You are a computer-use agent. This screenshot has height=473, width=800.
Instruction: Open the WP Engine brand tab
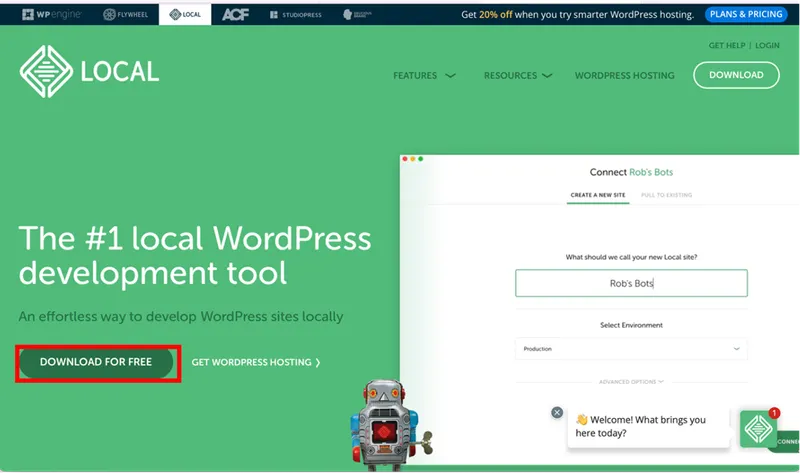pos(52,14)
